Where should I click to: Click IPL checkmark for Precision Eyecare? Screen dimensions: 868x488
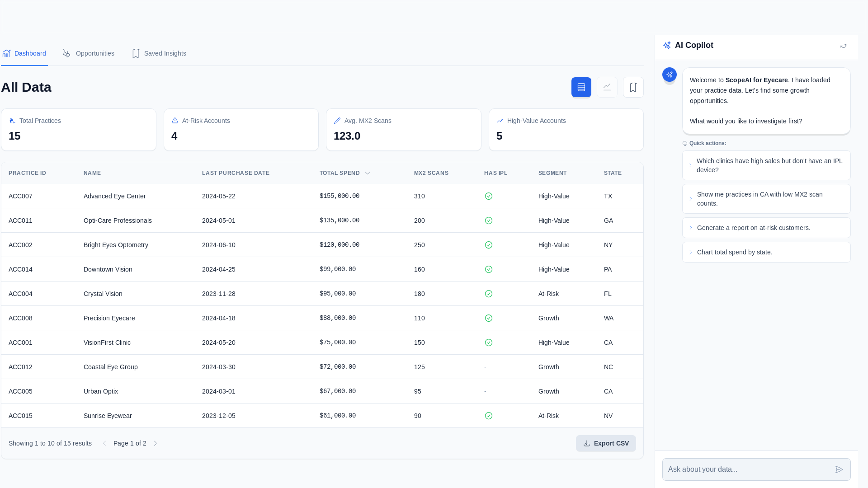point(489,318)
